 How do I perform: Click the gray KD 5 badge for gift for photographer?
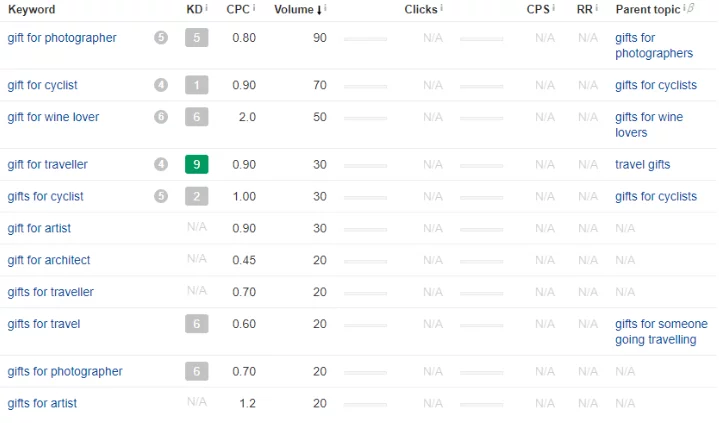[197, 38]
